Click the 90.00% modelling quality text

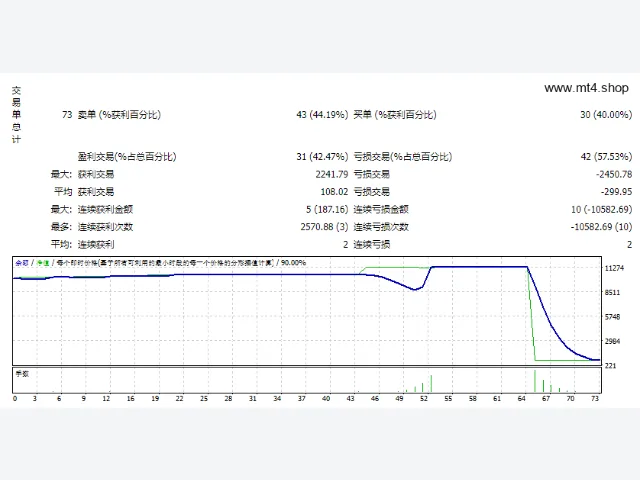pyautogui.click(x=293, y=262)
